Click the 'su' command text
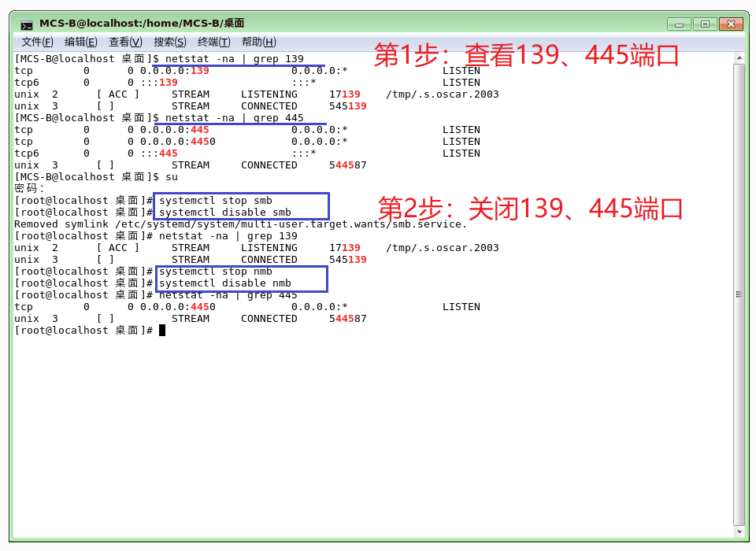The height and width of the screenshot is (551, 756). pyautogui.click(x=172, y=177)
